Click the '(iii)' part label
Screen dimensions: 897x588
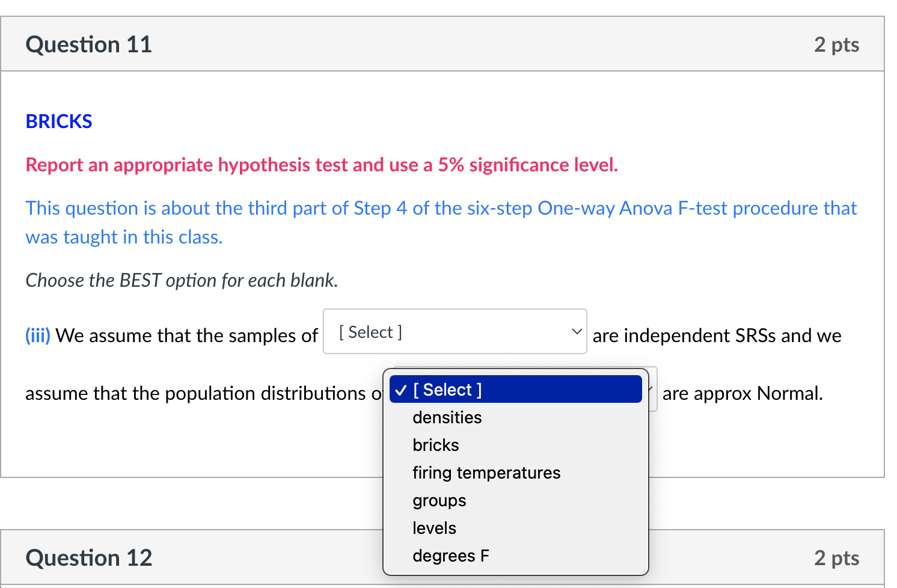(x=38, y=335)
